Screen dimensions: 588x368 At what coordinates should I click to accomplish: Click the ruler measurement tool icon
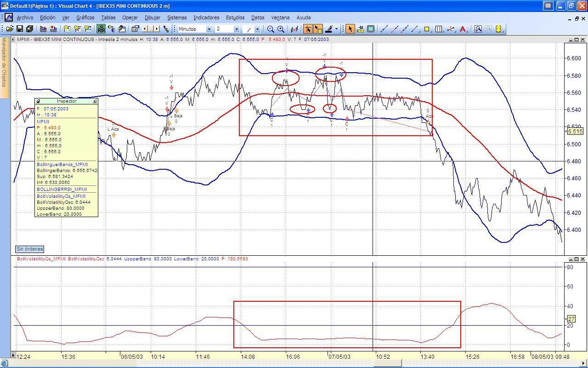[361, 29]
